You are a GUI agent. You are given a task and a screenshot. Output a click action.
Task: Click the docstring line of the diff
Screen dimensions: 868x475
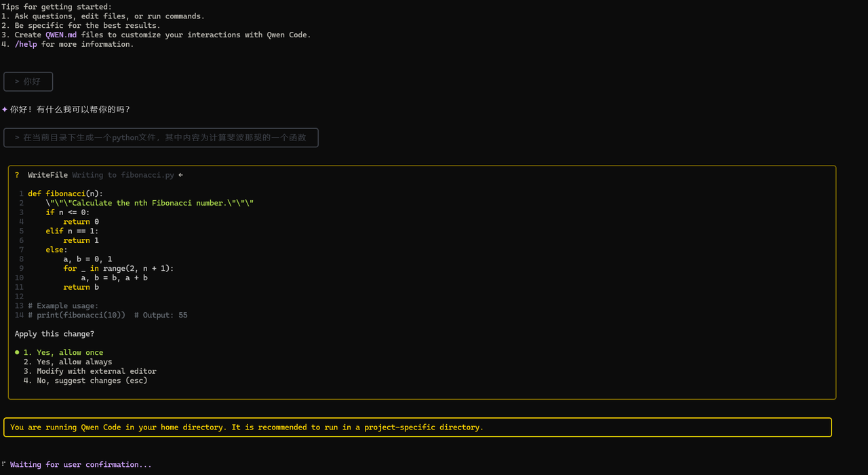(150, 203)
